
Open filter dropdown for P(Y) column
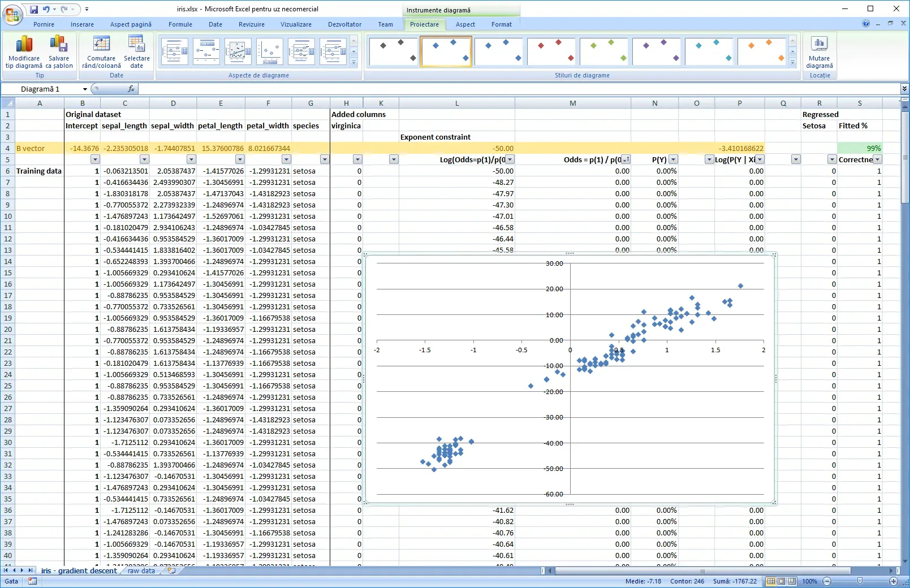pos(673,159)
